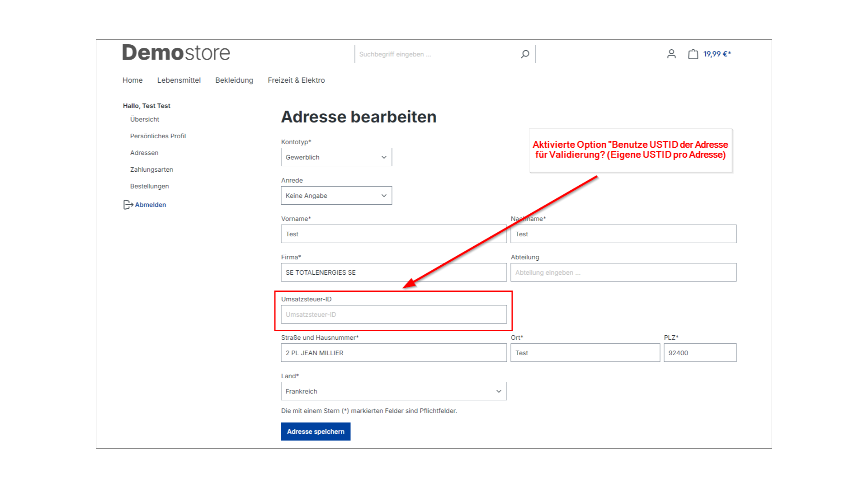Open the Kontotyp dropdown showing Gewerblich

[336, 157]
